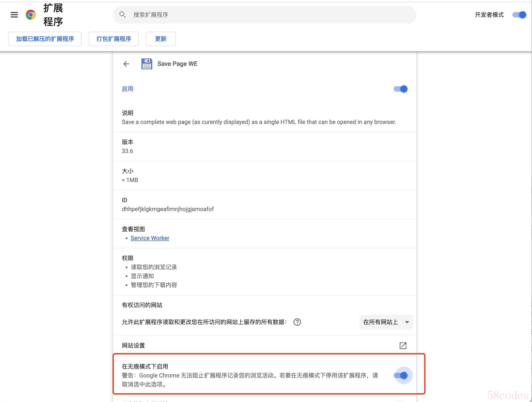Click the search magnifier icon

(x=123, y=15)
